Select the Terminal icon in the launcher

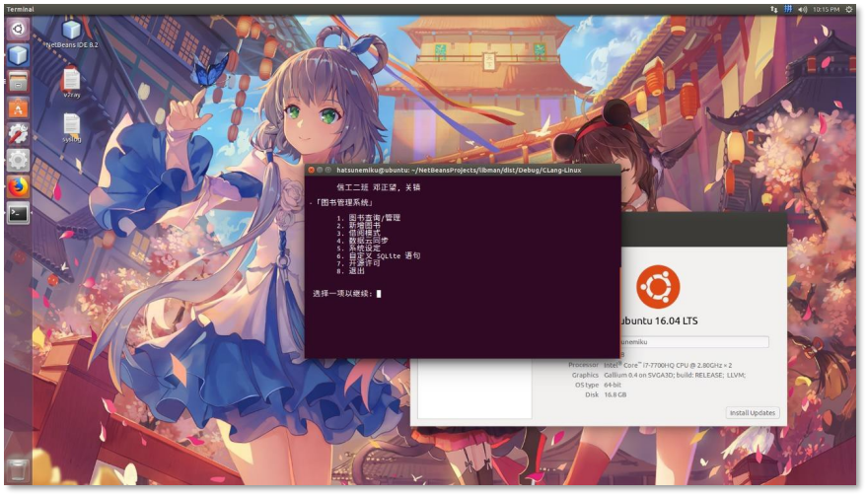(18, 213)
